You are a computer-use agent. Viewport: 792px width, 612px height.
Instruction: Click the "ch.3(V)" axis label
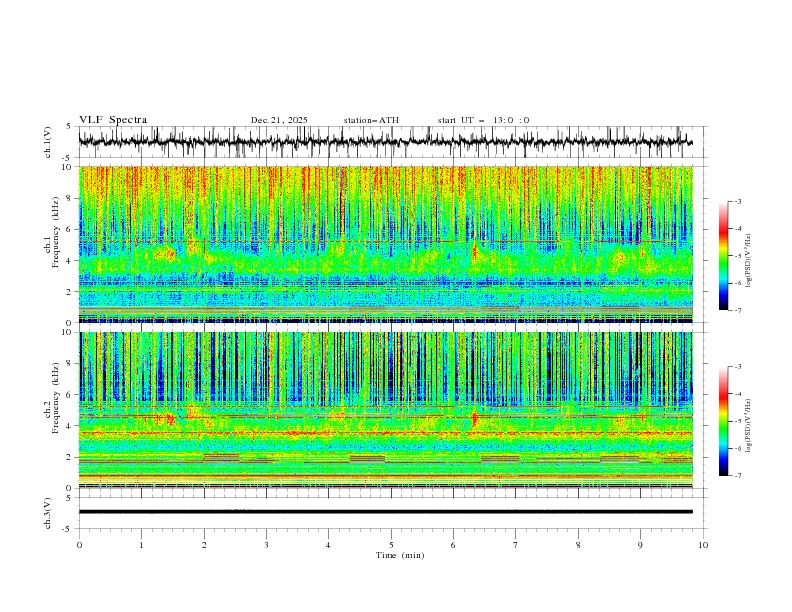pos(48,513)
